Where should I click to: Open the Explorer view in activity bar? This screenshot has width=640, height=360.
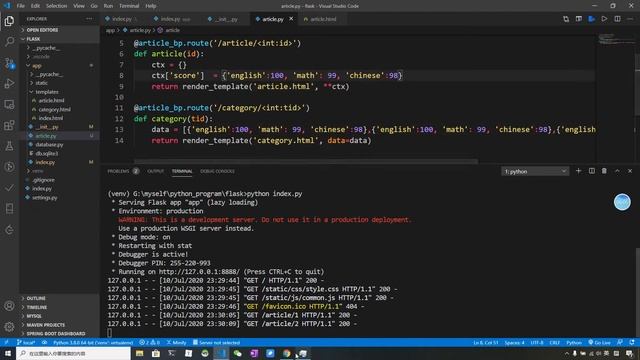(9, 21)
